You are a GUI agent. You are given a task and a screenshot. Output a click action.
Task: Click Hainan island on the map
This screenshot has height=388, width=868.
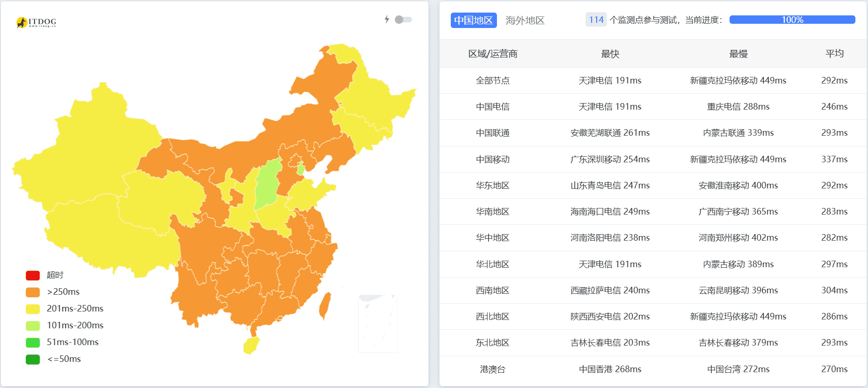click(x=251, y=346)
